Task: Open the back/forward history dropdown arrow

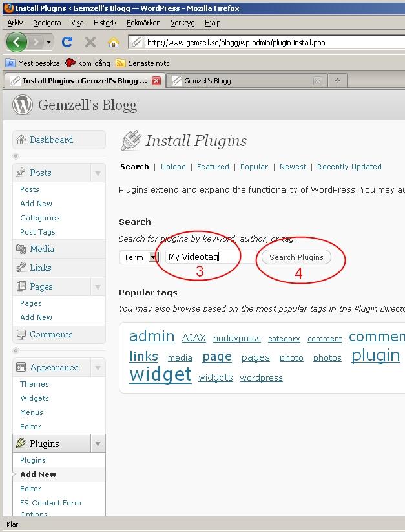Action: click(x=49, y=43)
